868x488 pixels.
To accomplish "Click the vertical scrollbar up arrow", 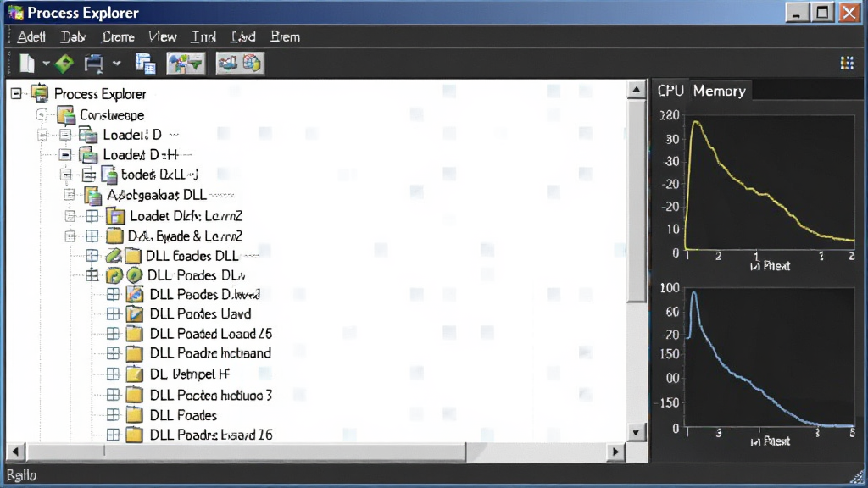I will point(637,90).
